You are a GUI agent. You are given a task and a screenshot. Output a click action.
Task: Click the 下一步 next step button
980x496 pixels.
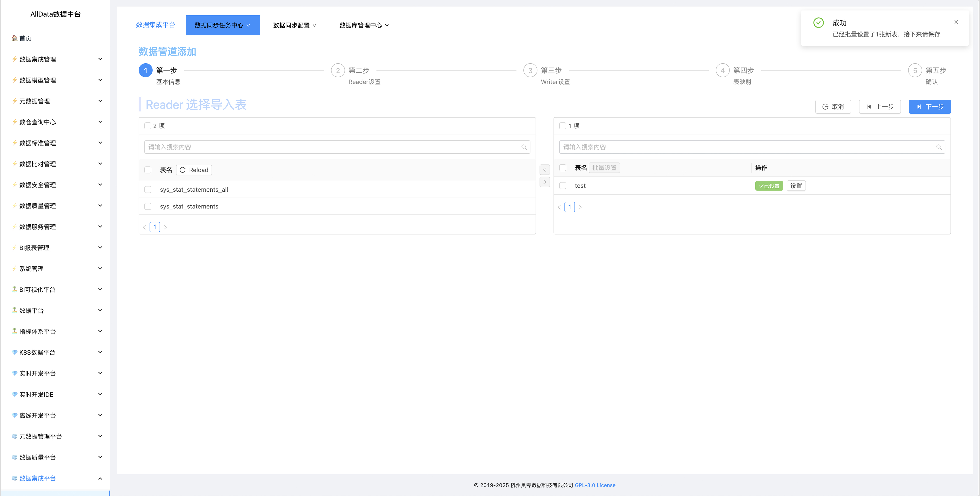point(929,107)
